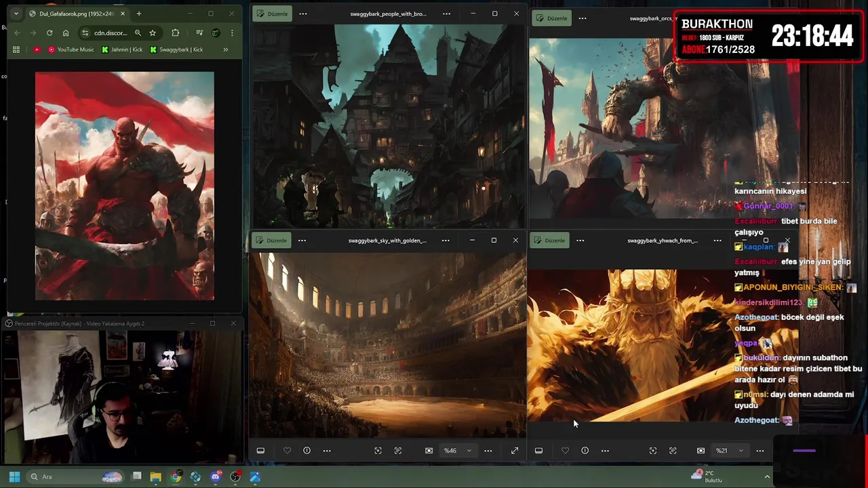
Task: Reload the page in Chrome
Action: [50, 33]
